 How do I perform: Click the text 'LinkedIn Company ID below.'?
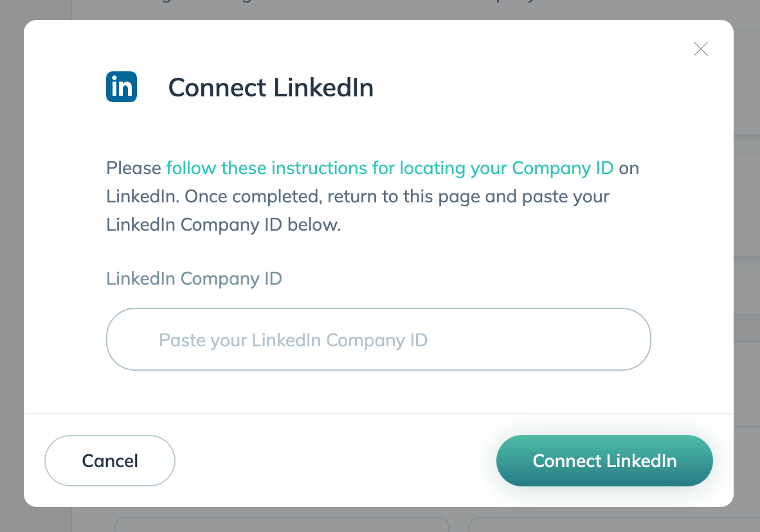point(224,225)
